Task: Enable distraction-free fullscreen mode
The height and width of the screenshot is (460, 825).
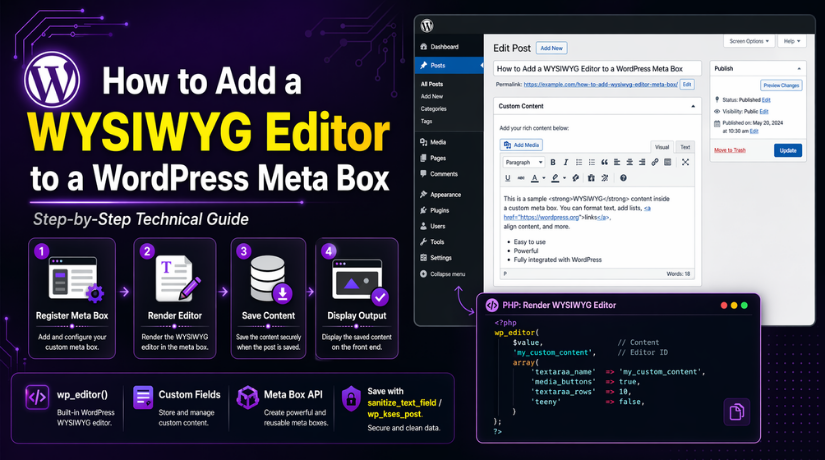Action: click(x=685, y=162)
